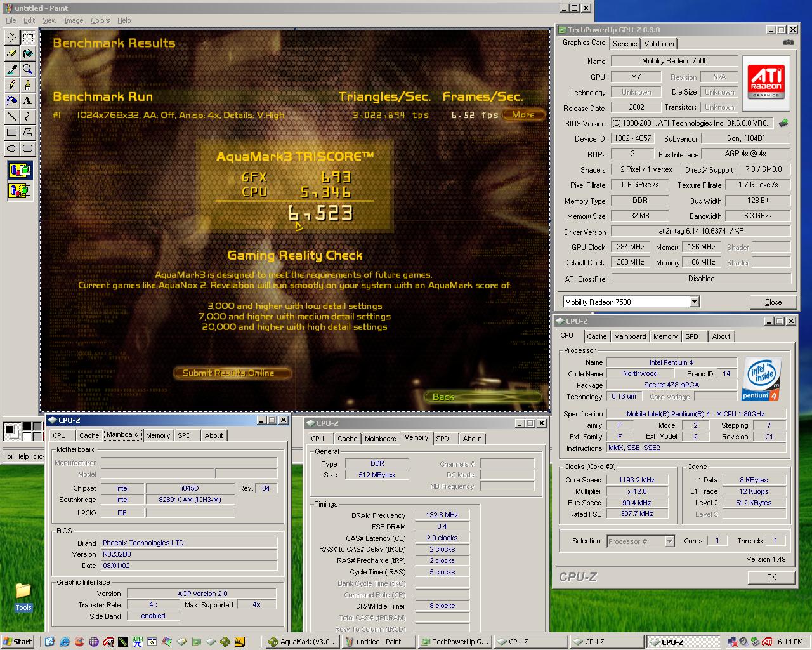Open the Graphics Card tab in GPU-Z
812x650 pixels.
(x=584, y=43)
